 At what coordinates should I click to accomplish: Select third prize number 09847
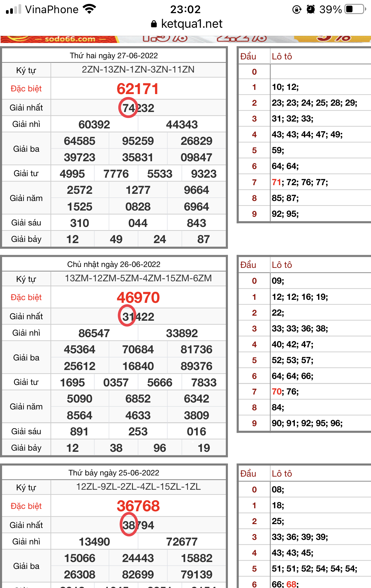pyautogui.click(x=197, y=157)
